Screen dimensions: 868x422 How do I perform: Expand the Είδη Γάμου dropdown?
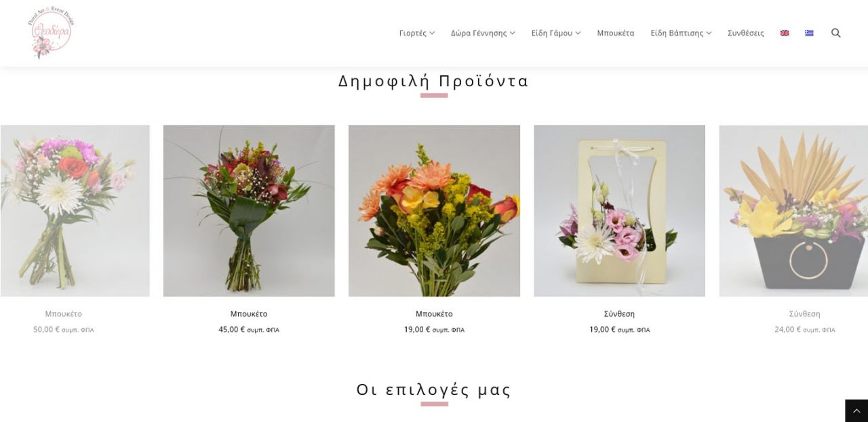(556, 33)
